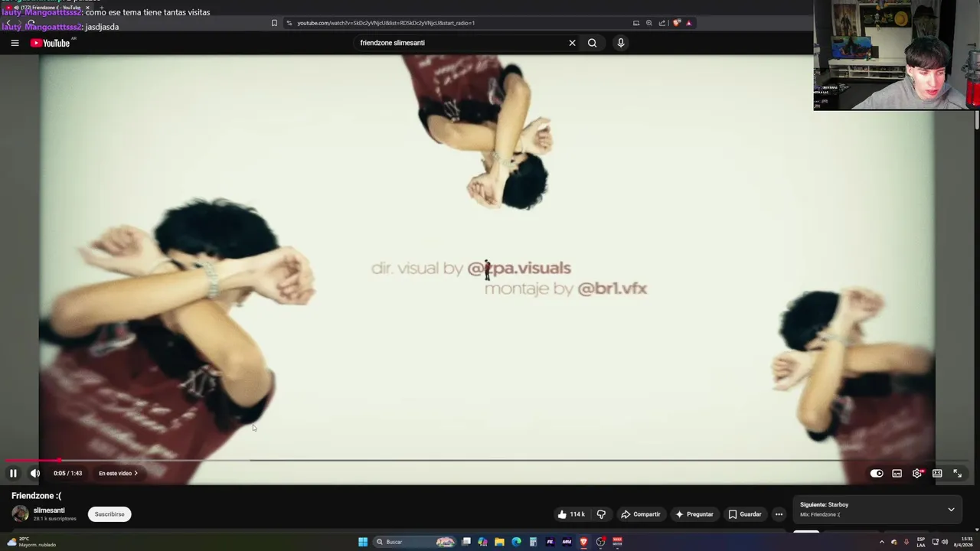Exit full-window view with arrows icon

pyautogui.click(x=957, y=473)
